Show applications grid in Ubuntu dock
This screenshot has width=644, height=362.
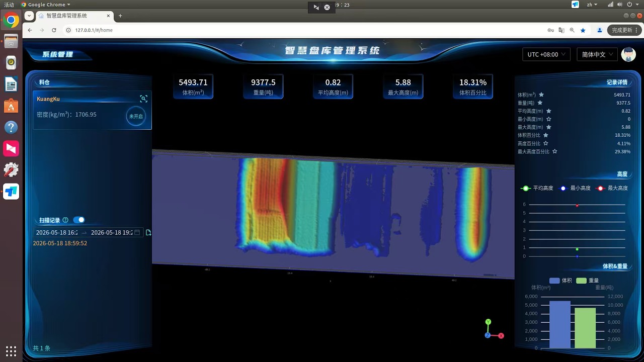11,350
